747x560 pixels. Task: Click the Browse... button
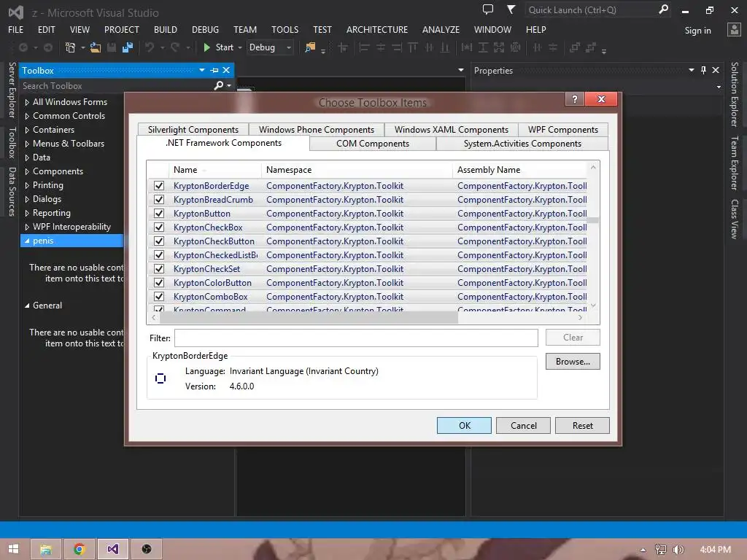(x=573, y=362)
